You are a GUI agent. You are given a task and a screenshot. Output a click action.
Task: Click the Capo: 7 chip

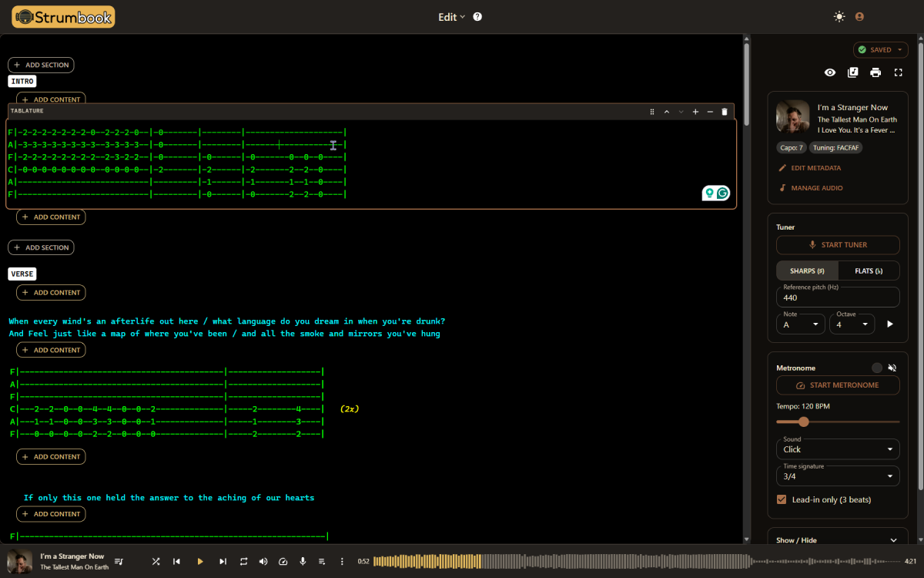point(793,148)
